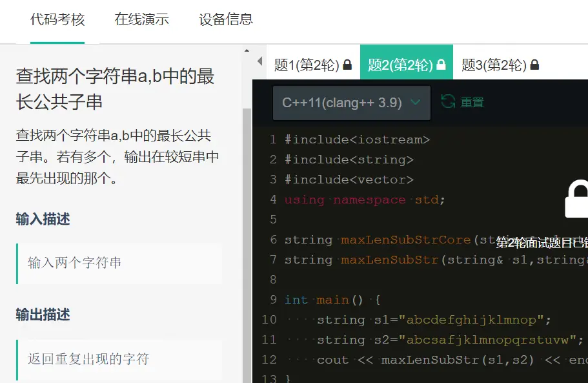Click the large lock icon over the editor
The image size is (588, 383).
pos(577,199)
